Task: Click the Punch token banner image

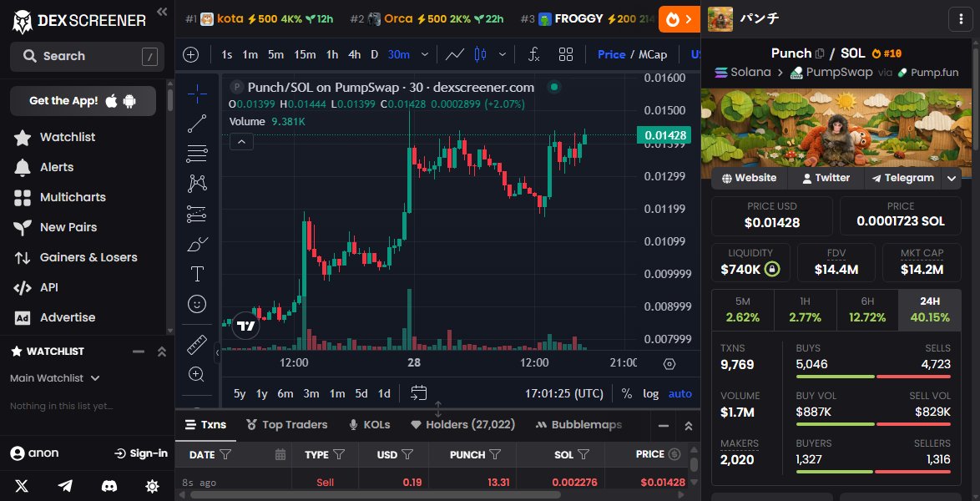Action: click(836, 128)
